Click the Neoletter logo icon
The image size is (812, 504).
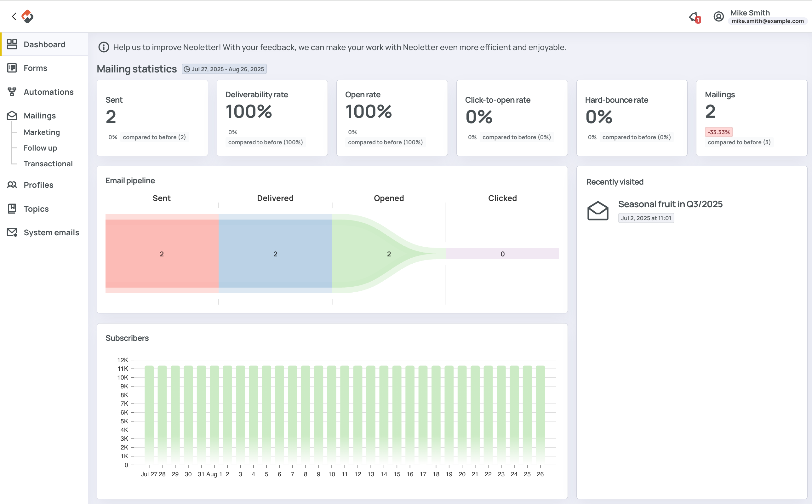coord(27,16)
